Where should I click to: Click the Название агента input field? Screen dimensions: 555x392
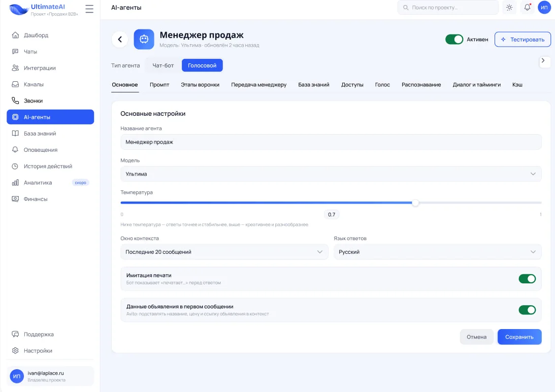point(331,142)
